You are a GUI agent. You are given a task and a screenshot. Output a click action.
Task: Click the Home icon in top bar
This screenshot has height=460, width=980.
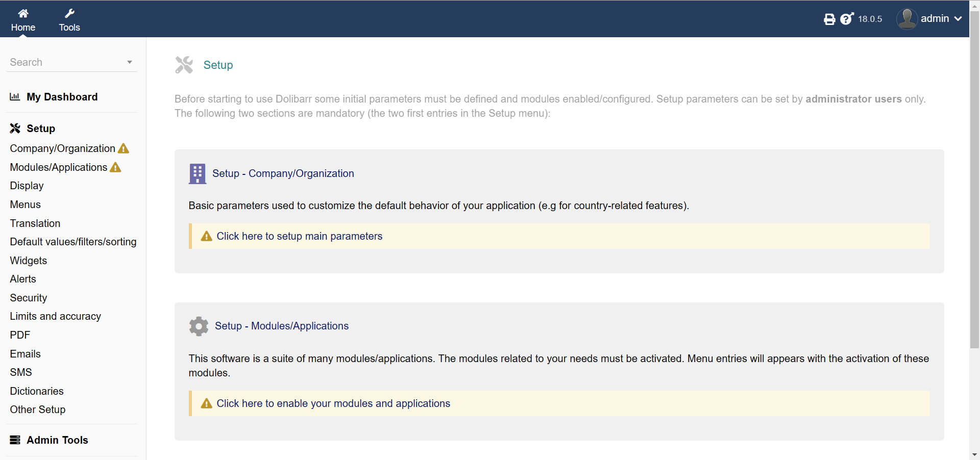[23, 14]
